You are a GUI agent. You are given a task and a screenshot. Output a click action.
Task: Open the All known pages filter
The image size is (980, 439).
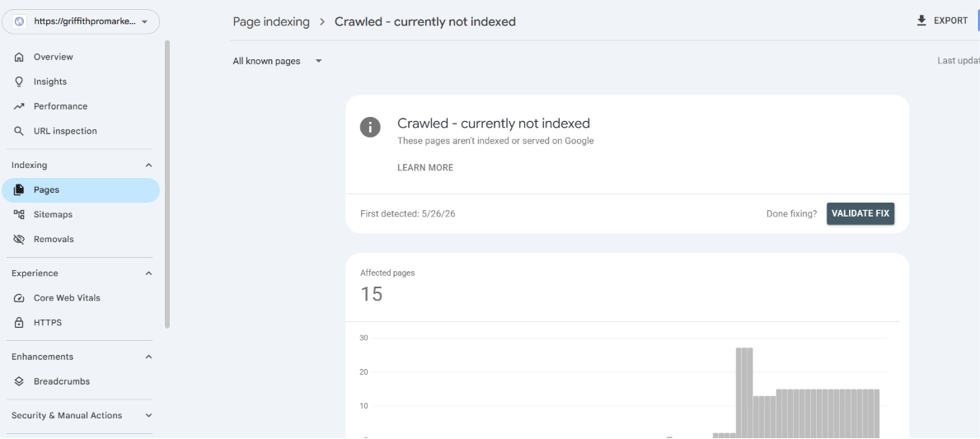coord(278,61)
